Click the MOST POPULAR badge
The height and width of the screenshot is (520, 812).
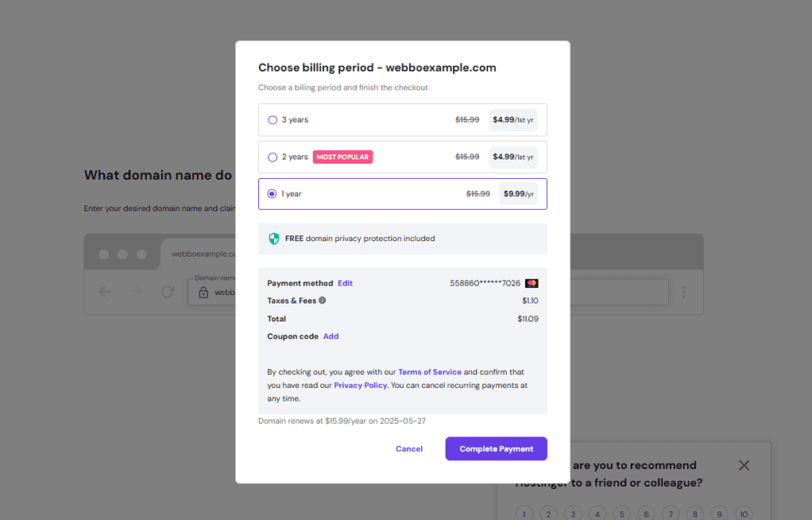point(342,157)
